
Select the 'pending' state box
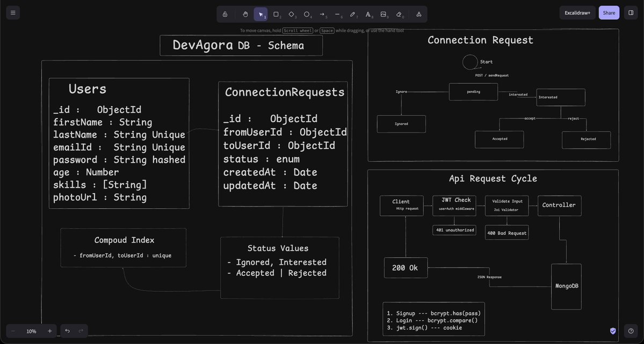coord(473,92)
